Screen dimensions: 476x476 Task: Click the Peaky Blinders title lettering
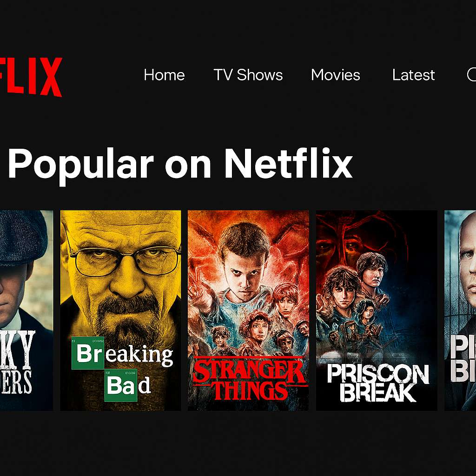17,362
